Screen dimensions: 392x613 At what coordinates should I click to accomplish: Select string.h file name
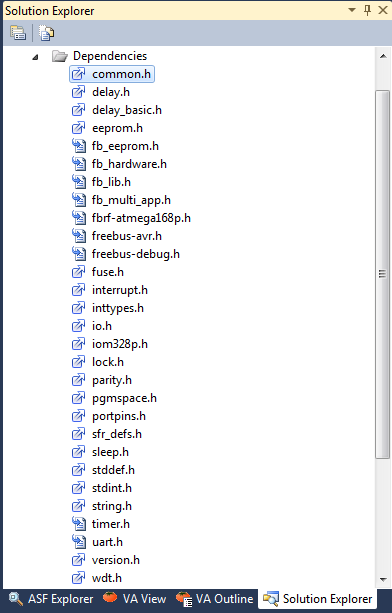pos(112,506)
